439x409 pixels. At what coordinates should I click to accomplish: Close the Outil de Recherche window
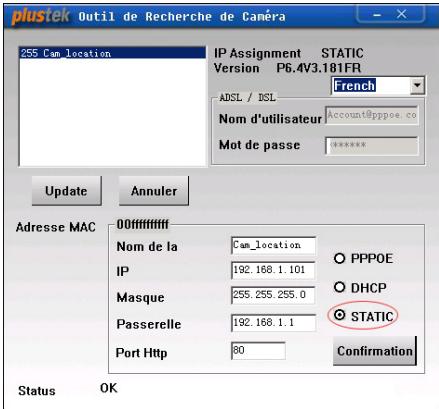pos(402,14)
